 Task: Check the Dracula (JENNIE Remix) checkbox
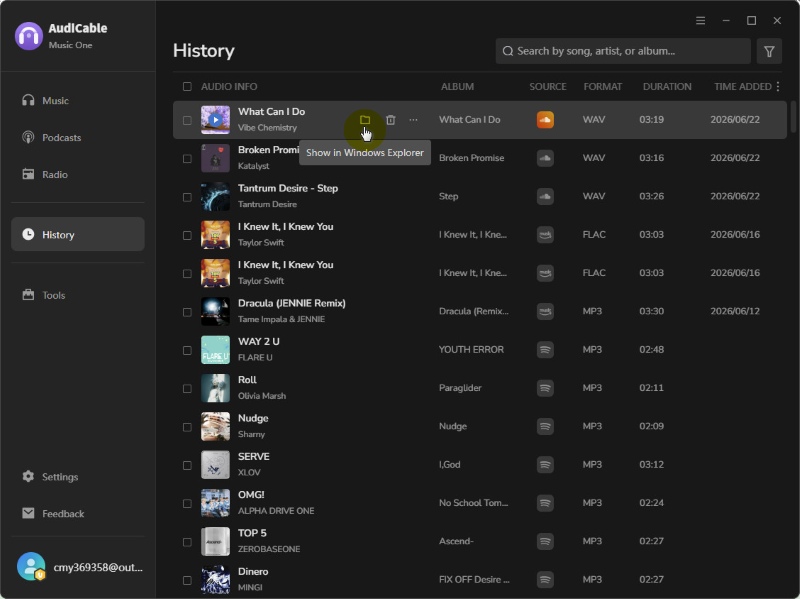[187, 312]
